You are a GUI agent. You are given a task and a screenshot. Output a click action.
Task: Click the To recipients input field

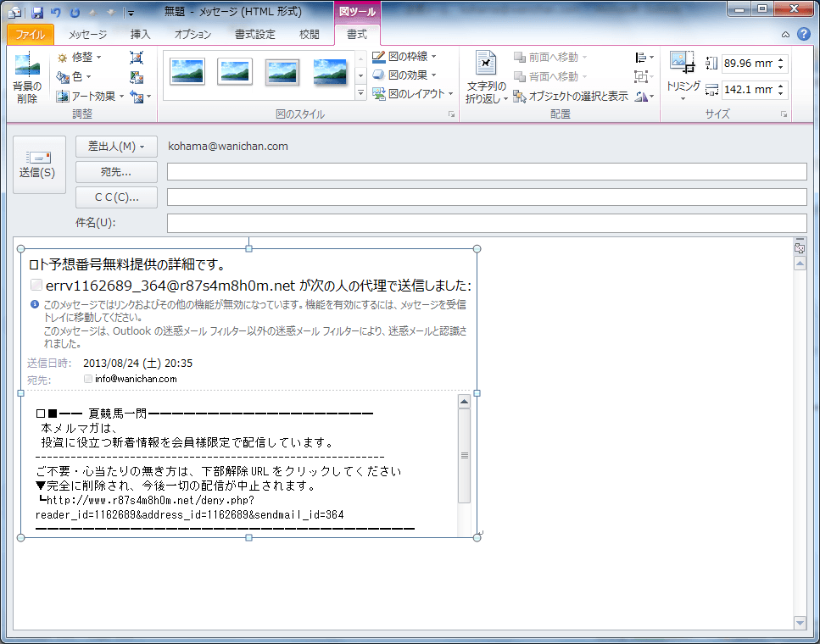487,171
